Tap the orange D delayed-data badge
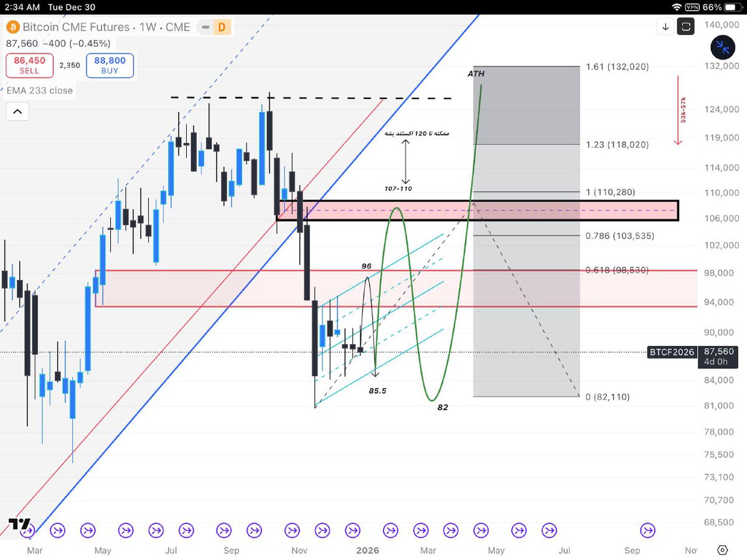Screen dimensions: 747x560 221,27
